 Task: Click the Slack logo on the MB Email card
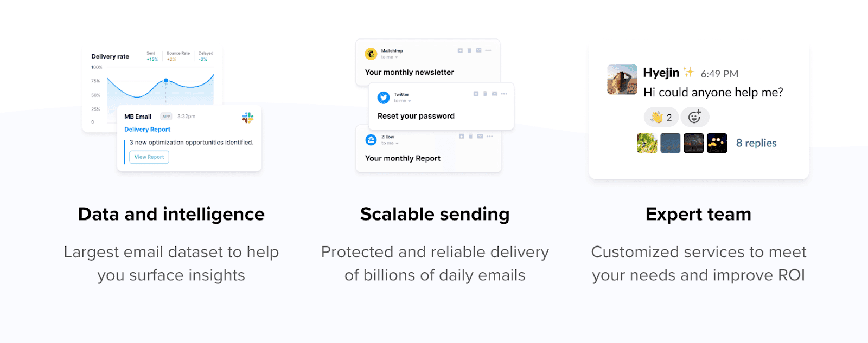tap(248, 118)
